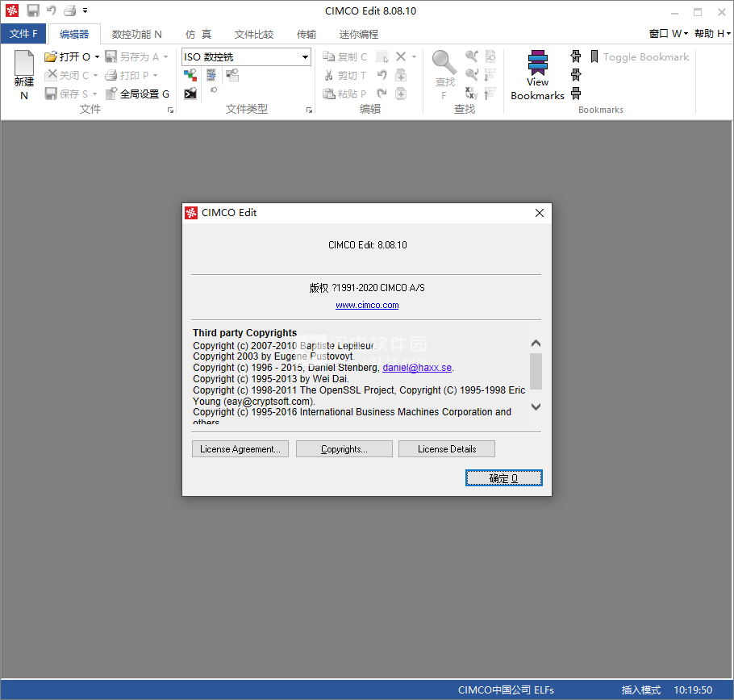Click the Copyrights... button
The width and height of the screenshot is (734, 700).
344,449
